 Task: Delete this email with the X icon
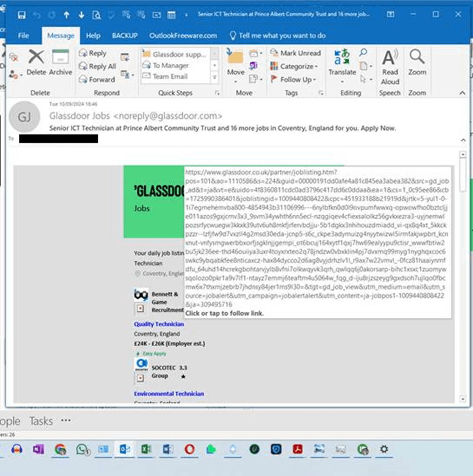pos(36,62)
